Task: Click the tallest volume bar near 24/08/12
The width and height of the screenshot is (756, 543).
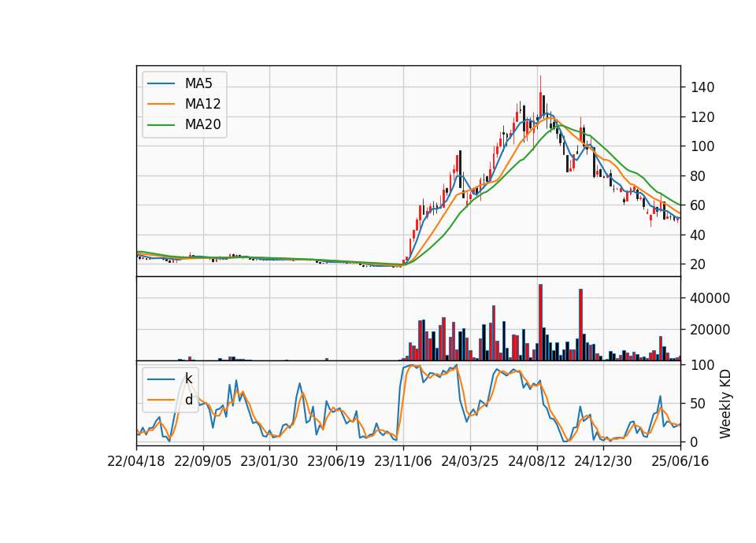Action: pyautogui.click(x=540, y=323)
